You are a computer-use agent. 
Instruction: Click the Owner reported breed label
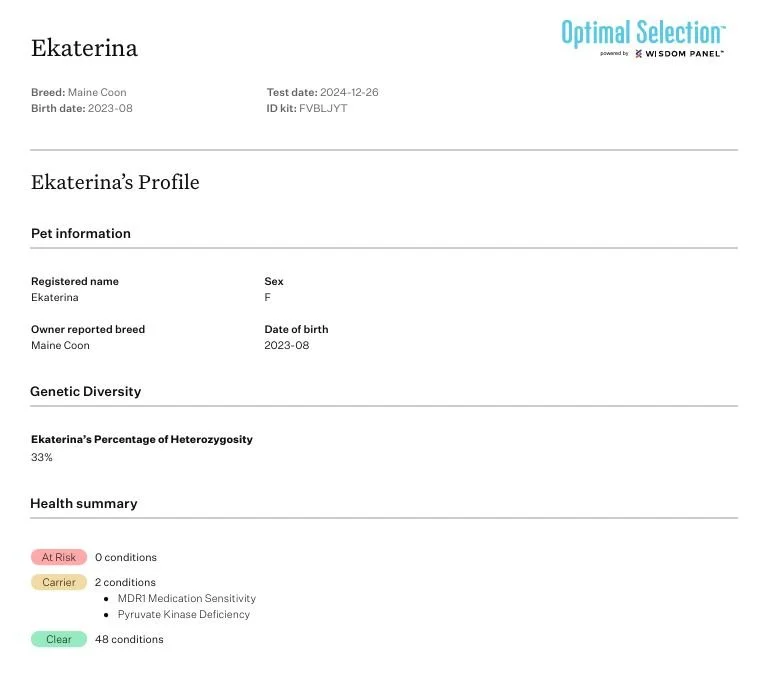pos(88,329)
